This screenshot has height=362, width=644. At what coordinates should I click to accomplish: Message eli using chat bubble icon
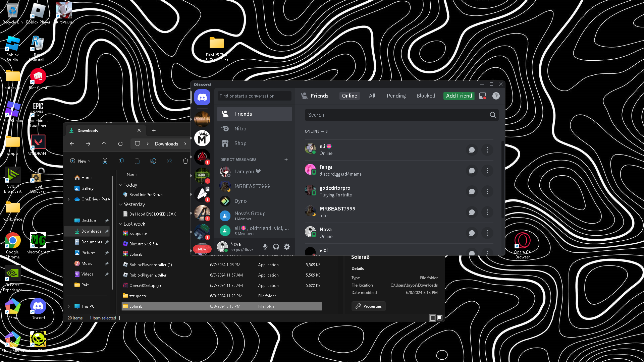click(472, 150)
